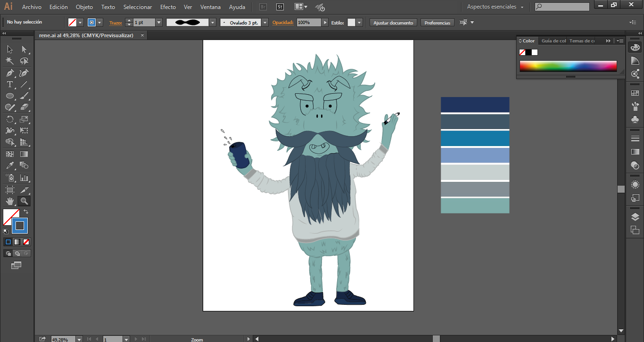Open the Layers panel icon

[635, 217]
